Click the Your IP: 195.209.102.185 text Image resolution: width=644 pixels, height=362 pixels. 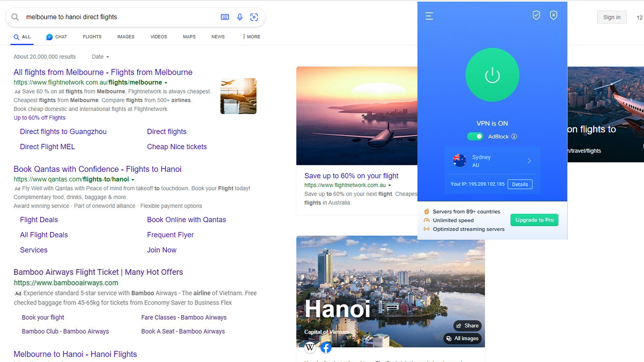pyautogui.click(x=477, y=185)
